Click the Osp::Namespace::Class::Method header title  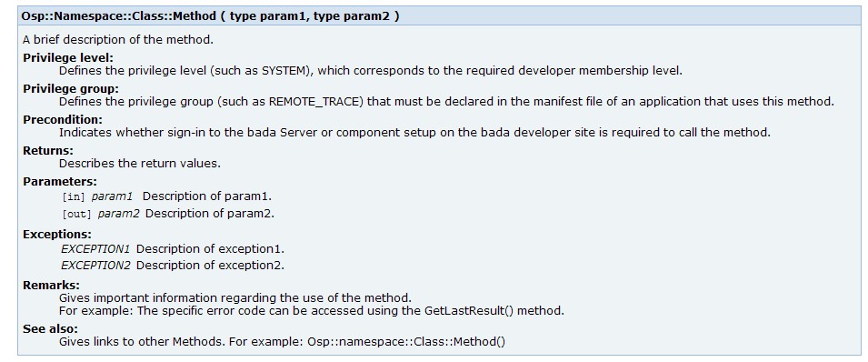click(210, 16)
